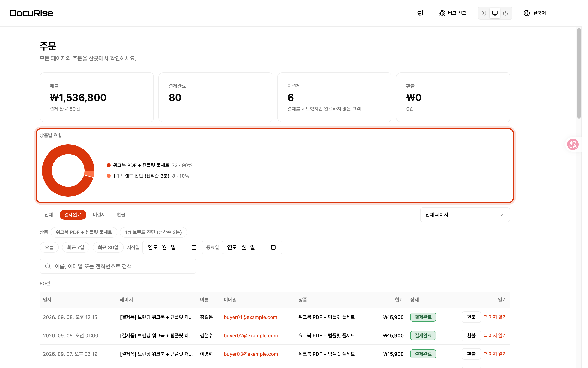Select the 전체 tab
The image size is (588, 368).
(49, 215)
